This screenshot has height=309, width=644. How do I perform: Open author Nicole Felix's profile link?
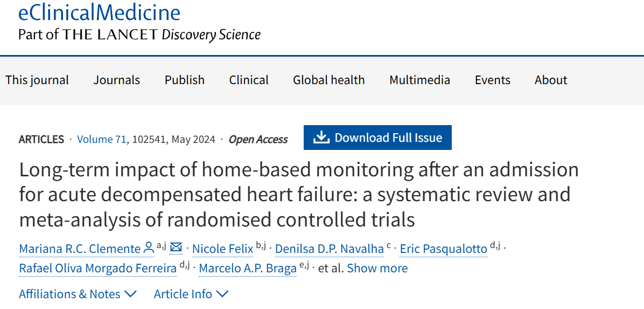click(222, 249)
